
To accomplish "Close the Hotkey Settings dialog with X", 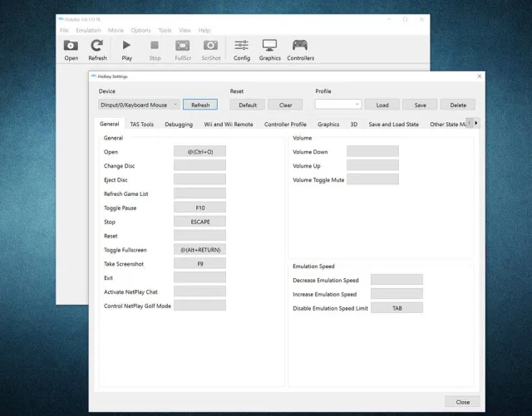I will click(479, 76).
